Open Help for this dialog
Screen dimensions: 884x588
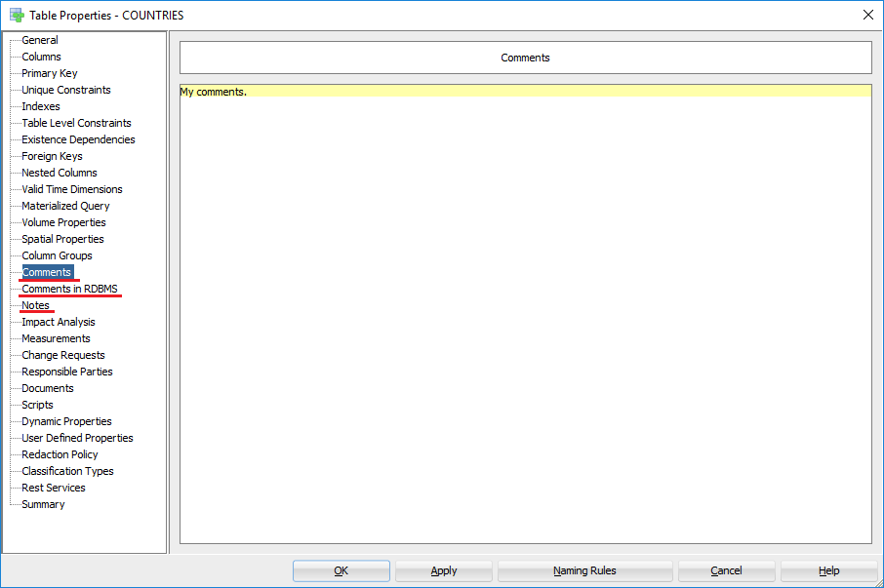click(x=828, y=570)
